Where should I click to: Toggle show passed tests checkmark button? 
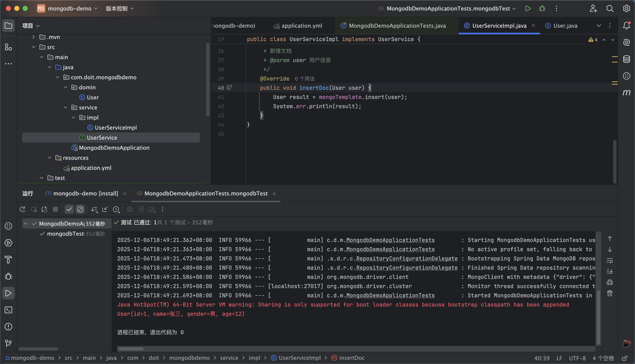pyautogui.click(x=69, y=209)
